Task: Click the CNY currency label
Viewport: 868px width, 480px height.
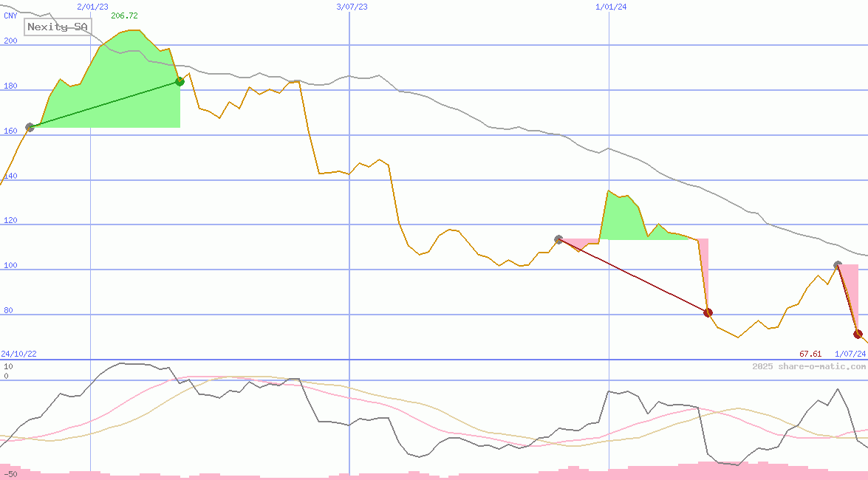Action: tap(10, 16)
